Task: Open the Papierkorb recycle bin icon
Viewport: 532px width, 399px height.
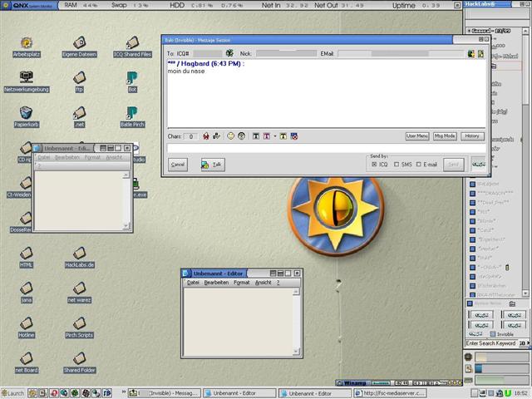Action: [x=26, y=113]
